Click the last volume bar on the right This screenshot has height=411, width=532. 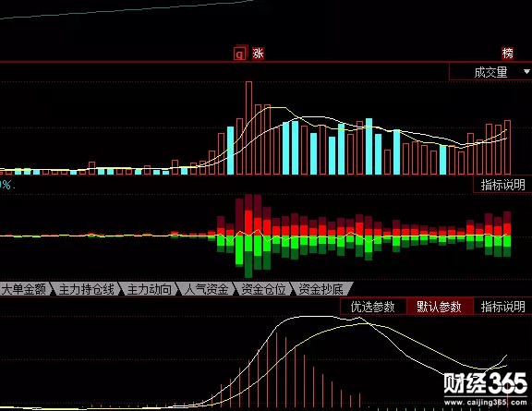click(x=508, y=147)
